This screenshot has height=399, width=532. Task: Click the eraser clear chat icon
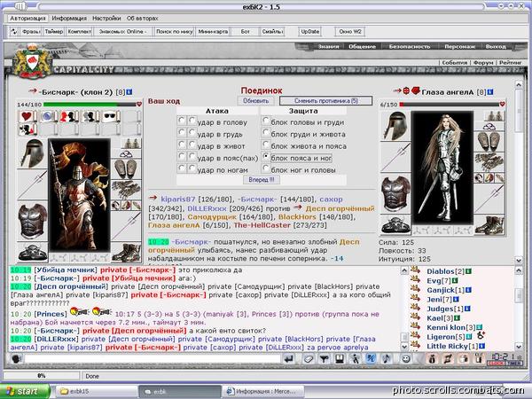(309, 358)
